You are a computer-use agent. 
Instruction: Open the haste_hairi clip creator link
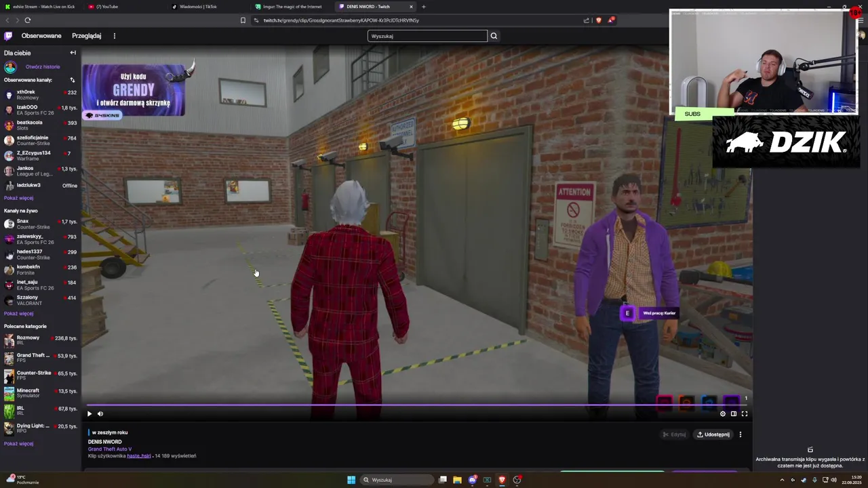pyautogui.click(x=138, y=455)
